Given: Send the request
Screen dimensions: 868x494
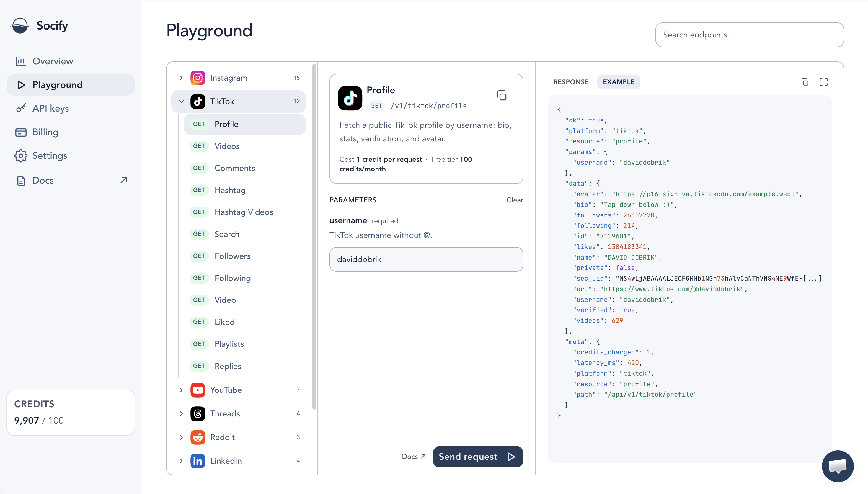Looking at the screenshot, I should point(478,456).
